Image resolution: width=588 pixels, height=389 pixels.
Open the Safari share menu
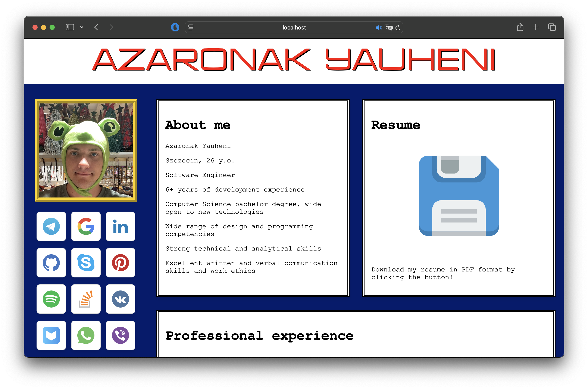pyautogui.click(x=520, y=27)
